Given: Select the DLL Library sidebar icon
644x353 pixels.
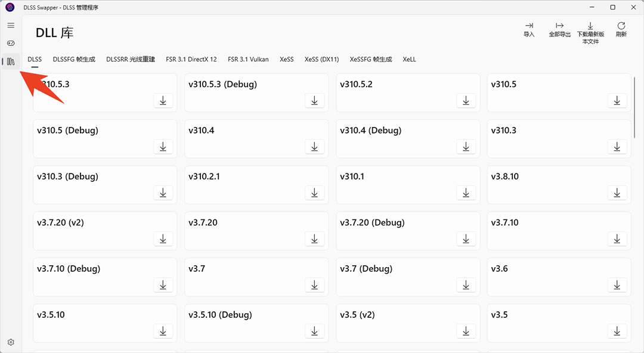Looking at the screenshot, I should [x=11, y=61].
